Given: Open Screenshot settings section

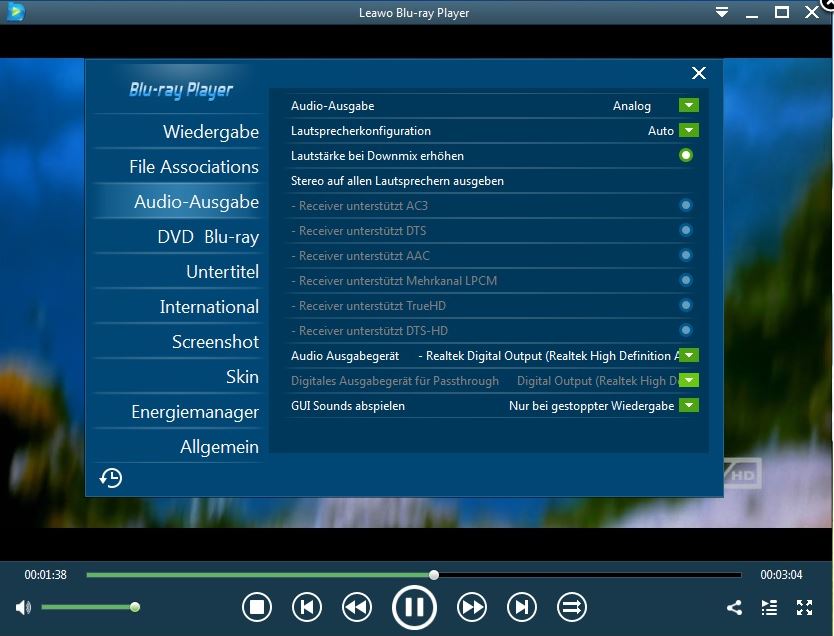Looking at the screenshot, I should point(215,342).
